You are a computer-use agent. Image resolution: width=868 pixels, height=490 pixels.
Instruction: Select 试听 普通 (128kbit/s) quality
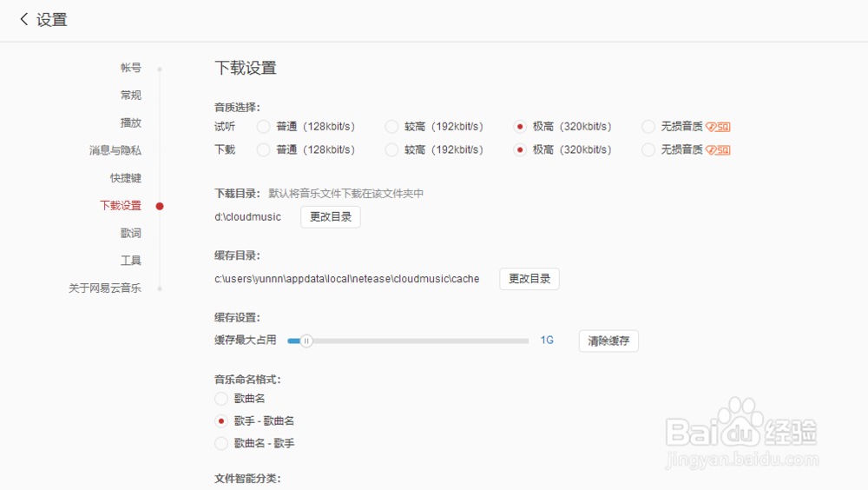tap(264, 127)
